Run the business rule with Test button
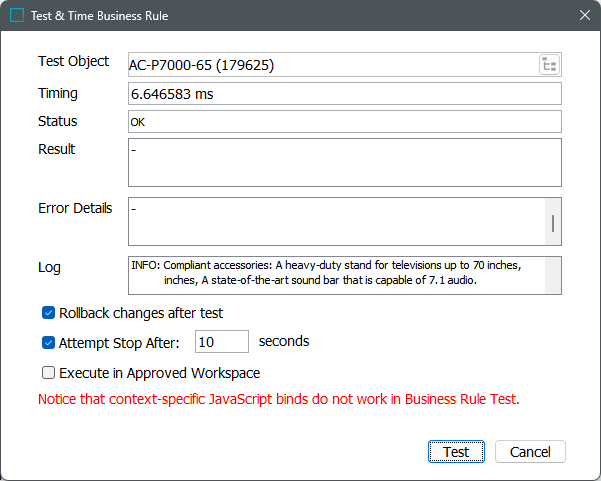This screenshot has height=481, width=601. coord(456,452)
